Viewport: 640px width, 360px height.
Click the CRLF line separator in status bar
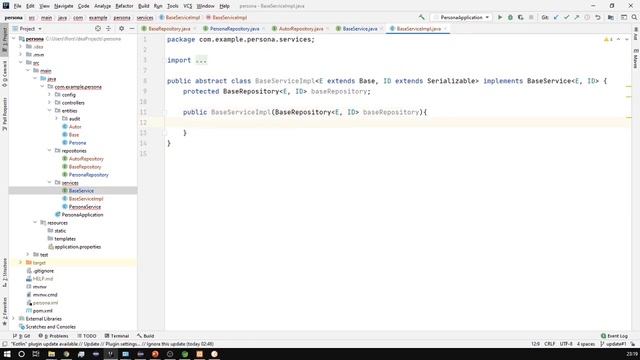[549, 344]
